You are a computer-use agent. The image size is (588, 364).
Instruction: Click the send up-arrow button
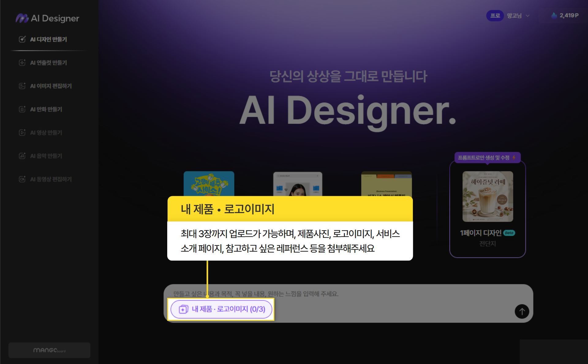point(522,311)
